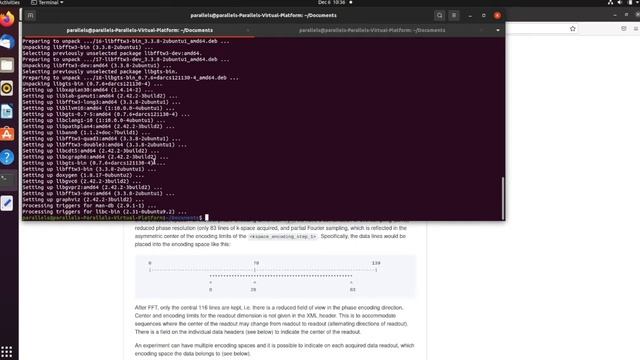
Task: Minimize the Firefox window
Action: (x=615, y=15)
